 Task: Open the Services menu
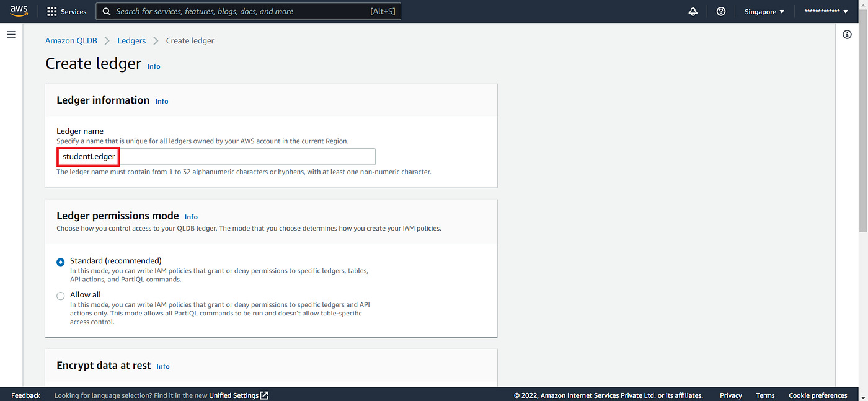(74, 11)
